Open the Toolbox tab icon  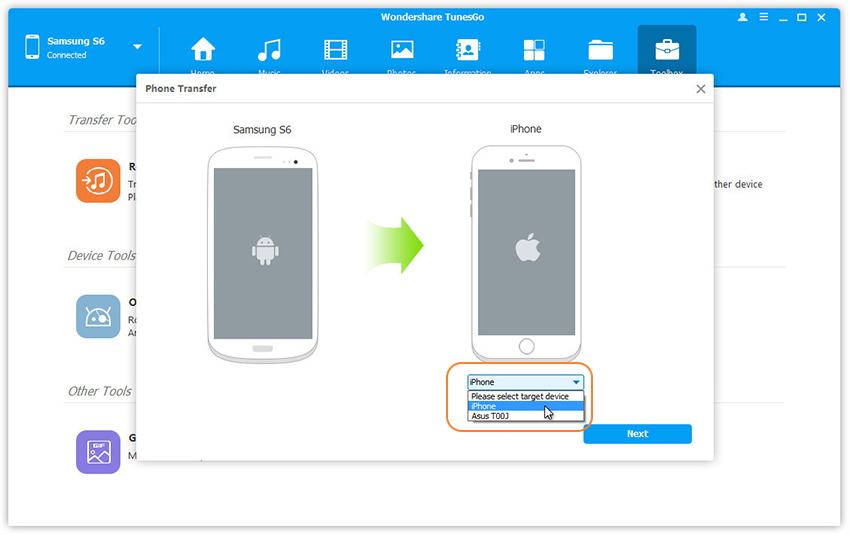click(x=667, y=50)
